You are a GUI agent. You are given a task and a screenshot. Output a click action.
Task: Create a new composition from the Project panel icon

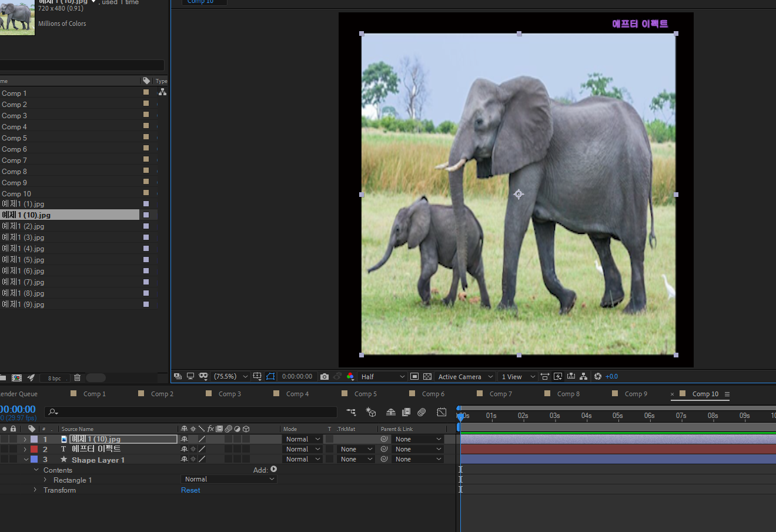click(16, 378)
